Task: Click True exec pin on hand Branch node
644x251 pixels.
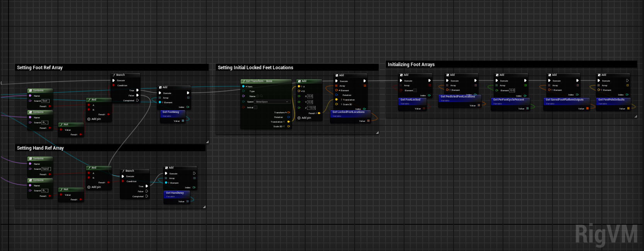Action: tap(147, 186)
